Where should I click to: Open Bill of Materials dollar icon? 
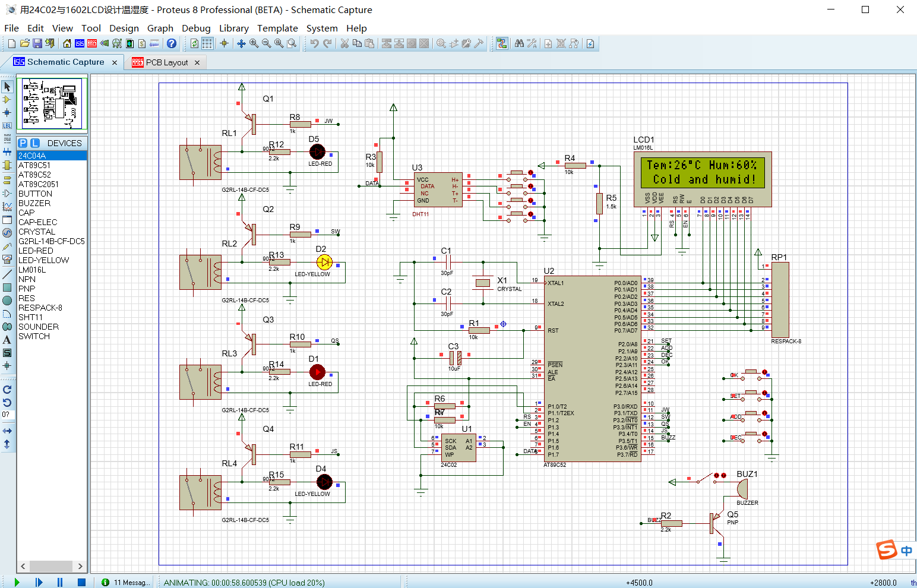tap(141, 43)
